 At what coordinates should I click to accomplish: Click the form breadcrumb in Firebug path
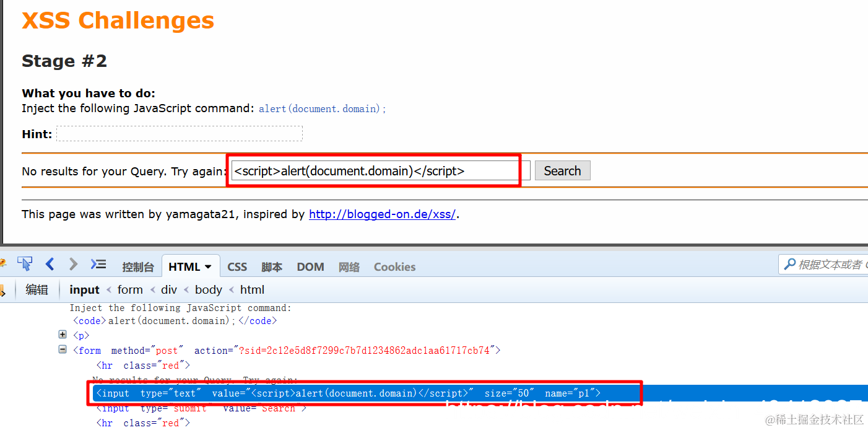(130, 289)
